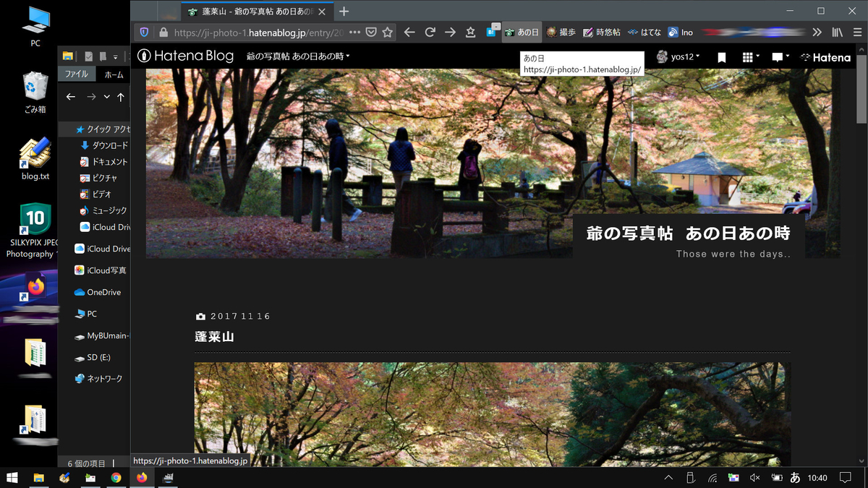Select ドキュメント folder in Explorer
Image resolution: width=868 pixels, height=488 pixels.
104,162
